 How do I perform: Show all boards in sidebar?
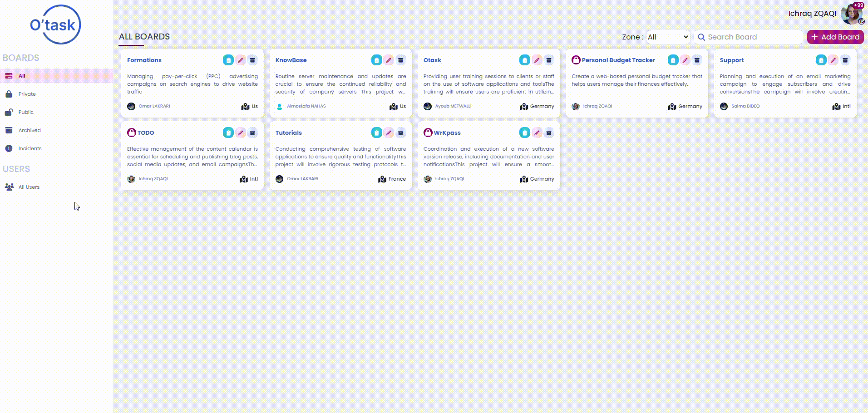tap(22, 76)
